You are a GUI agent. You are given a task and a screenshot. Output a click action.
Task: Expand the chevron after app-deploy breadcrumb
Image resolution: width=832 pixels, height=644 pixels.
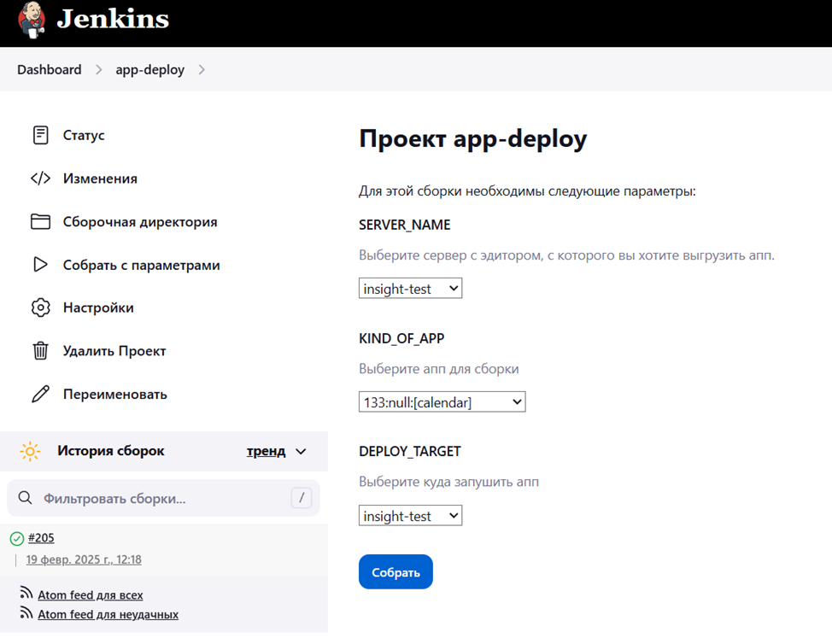pos(202,70)
